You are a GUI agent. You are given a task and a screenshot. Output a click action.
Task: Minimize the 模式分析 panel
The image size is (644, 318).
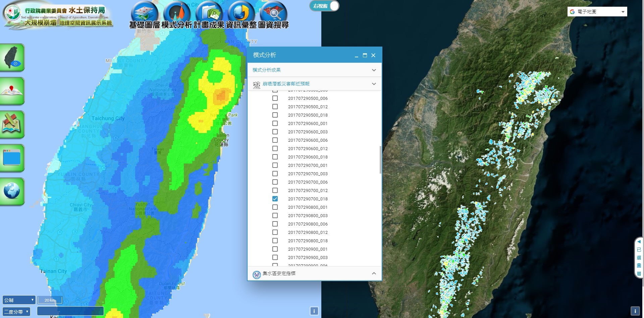[356, 56]
